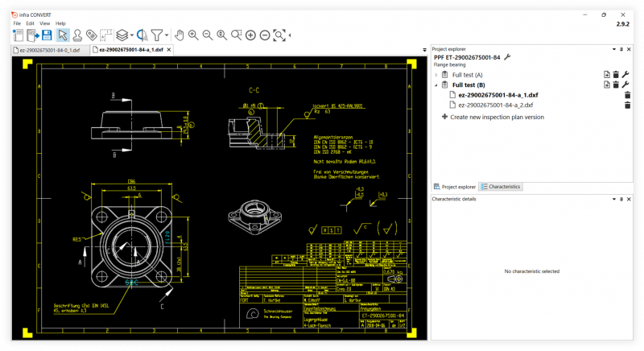
Task: Open the filter funnel dropdown arrow
Action: [167, 35]
